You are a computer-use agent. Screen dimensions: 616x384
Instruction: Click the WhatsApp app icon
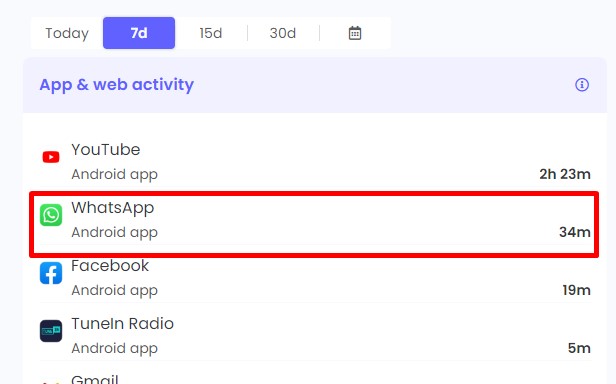tap(51, 215)
